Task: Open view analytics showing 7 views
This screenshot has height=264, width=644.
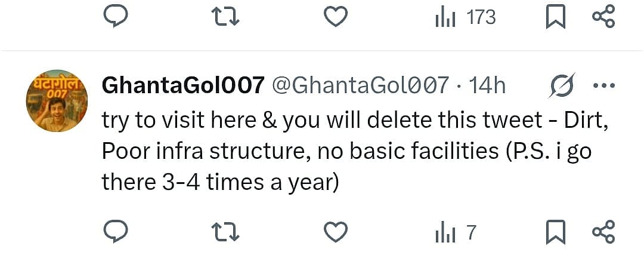Action: (x=456, y=232)
